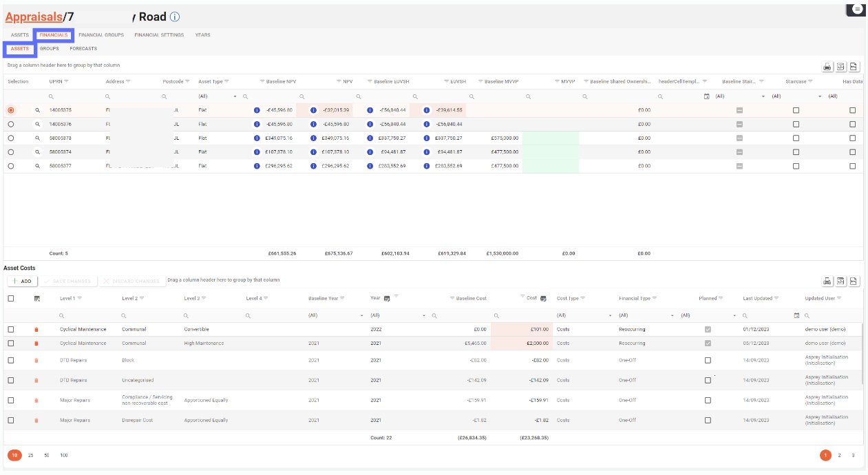The image size is (868, 475).
Task: Export the Asset Costs grid to PDF
Action: click(x=854, y=282)
